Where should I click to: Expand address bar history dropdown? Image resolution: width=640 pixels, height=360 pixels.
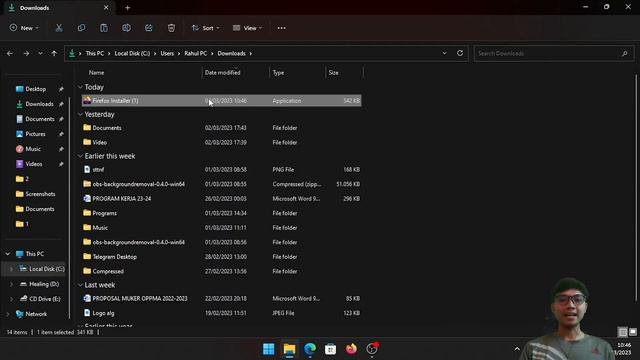coord(444,53)
